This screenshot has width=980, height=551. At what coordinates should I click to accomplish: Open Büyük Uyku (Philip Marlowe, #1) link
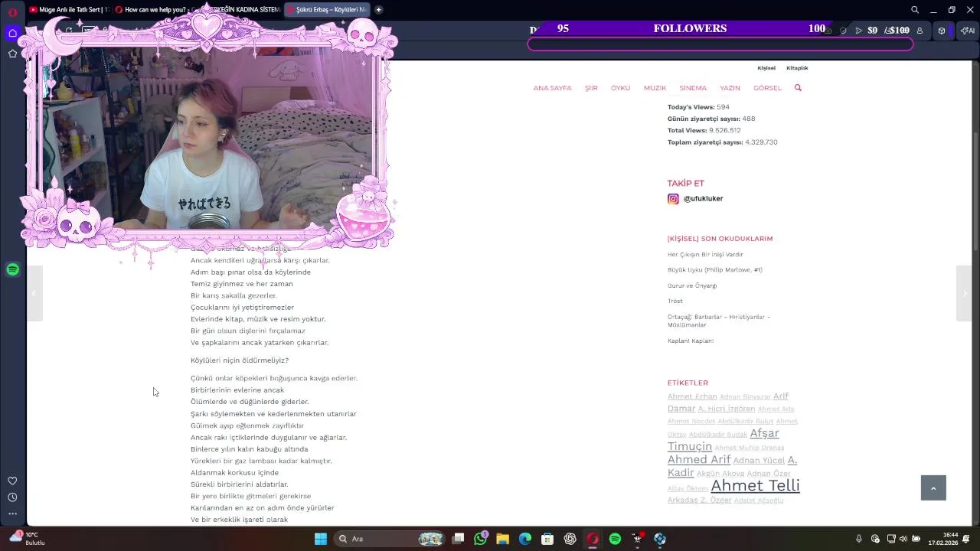point(715,270)
